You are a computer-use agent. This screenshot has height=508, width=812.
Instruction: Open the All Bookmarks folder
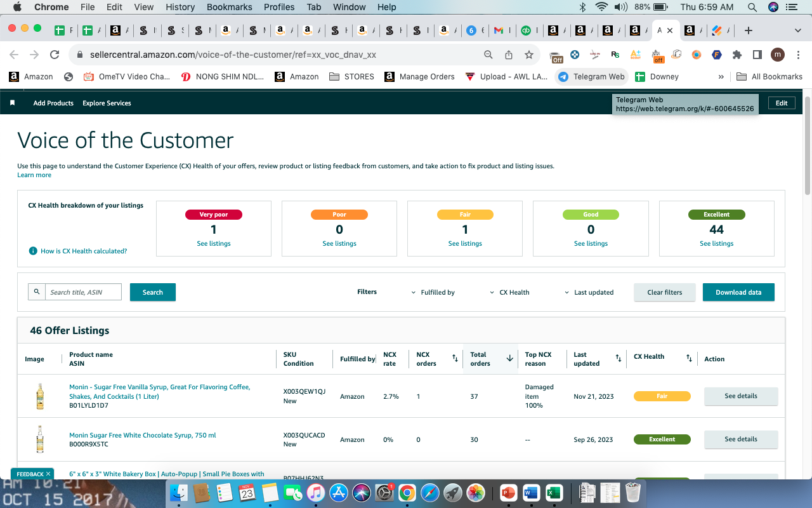769,77
